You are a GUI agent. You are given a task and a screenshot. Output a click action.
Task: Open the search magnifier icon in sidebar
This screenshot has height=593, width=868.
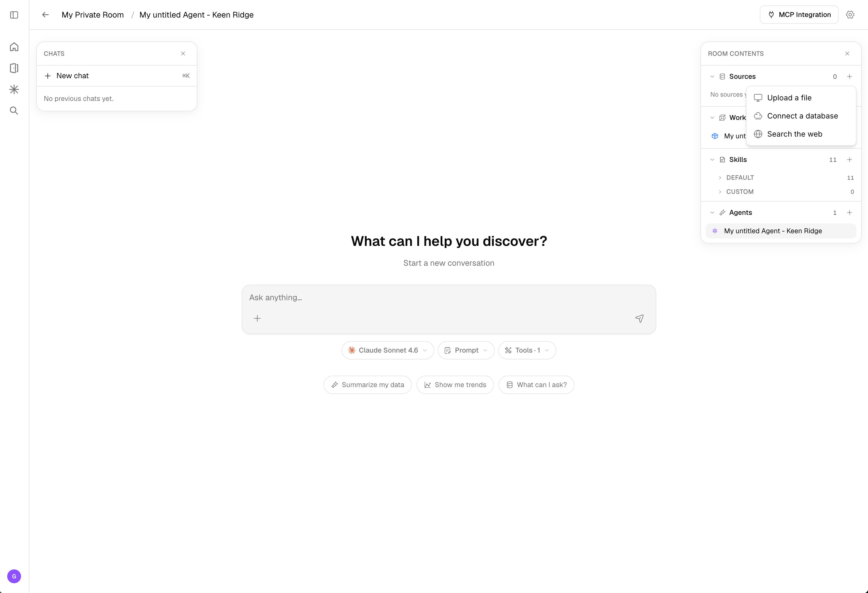coord(14,110)
